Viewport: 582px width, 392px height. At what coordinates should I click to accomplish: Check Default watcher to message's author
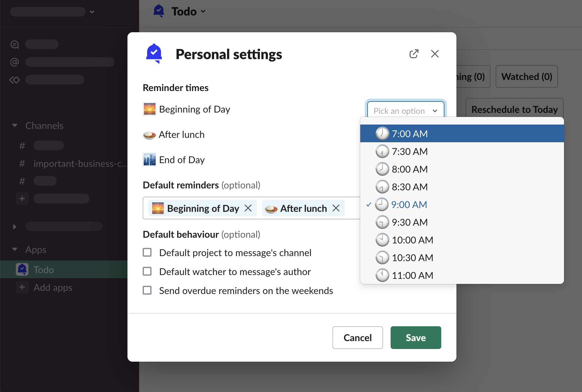pos(147,272)
